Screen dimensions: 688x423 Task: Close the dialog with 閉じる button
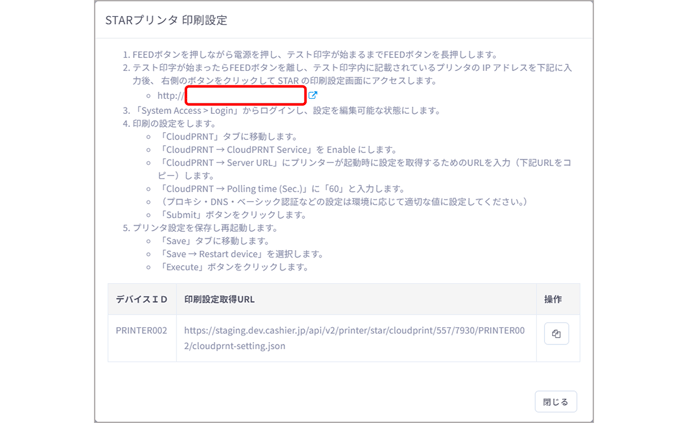pyautogui.click(x=555, y=401)
